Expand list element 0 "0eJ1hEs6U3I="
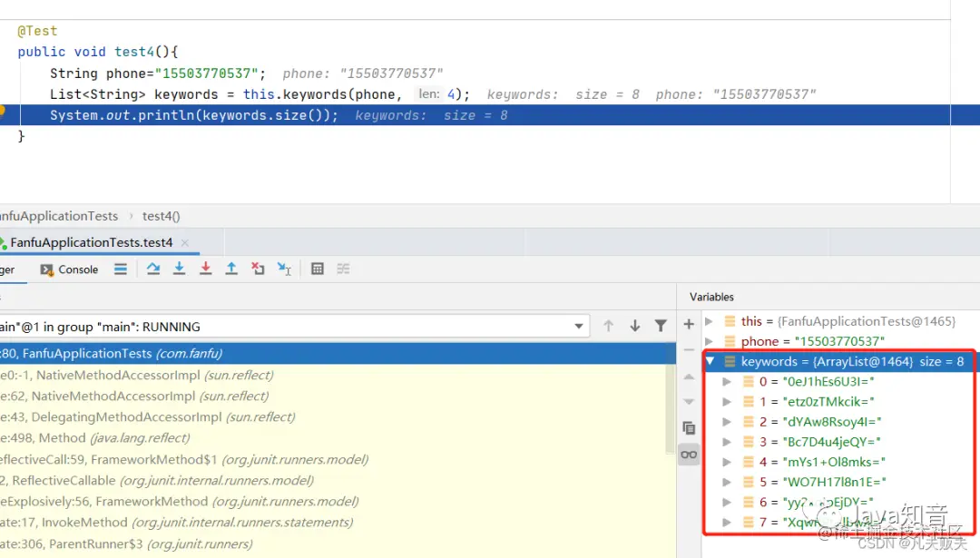Screen dimensions: 980x558 726,381
